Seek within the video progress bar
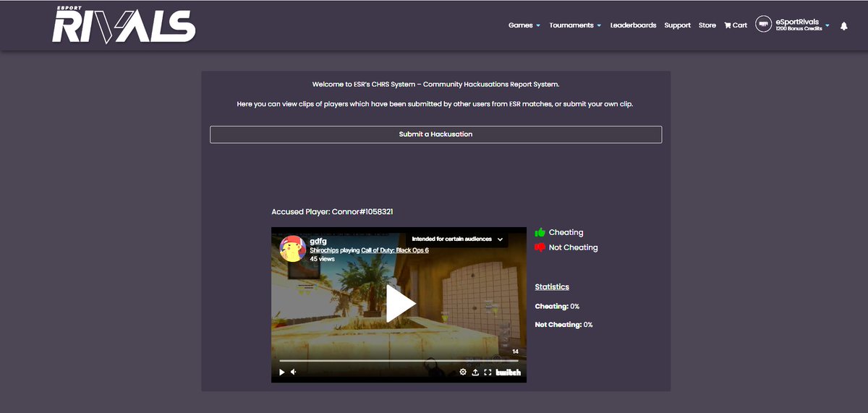The width and height of the screenshot is (868, 413). [x=399, y=360]
